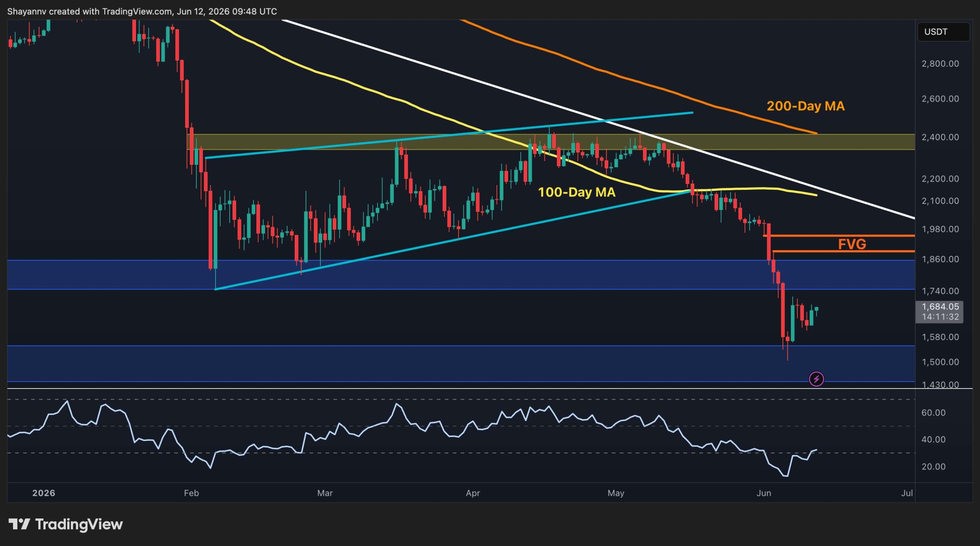The image size is (980, 546).
Task: Click the 200-Day MA orange label
Action: click(x=805, y=106)
